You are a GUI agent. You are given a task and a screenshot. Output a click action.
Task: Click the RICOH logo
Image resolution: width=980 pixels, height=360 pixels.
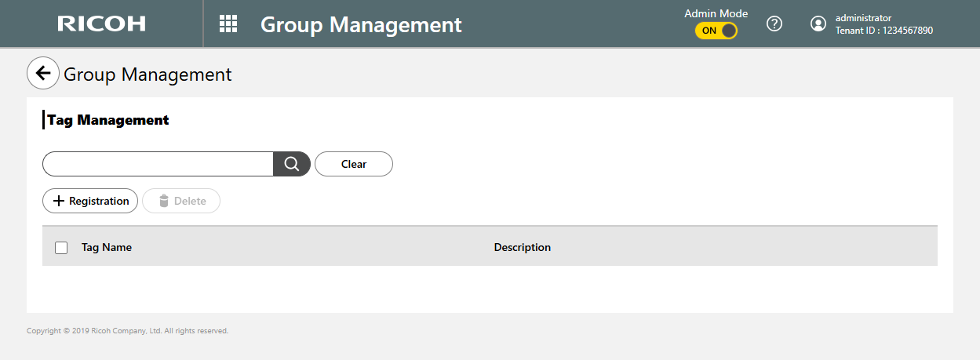pyautogui.click(x=101, y=24)
